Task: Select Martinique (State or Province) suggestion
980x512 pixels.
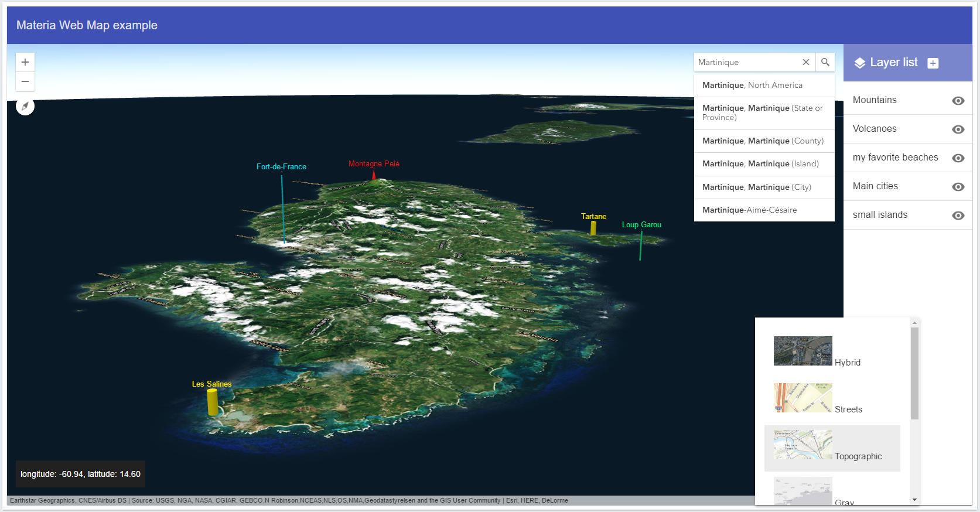Action: tap(764, 113)
